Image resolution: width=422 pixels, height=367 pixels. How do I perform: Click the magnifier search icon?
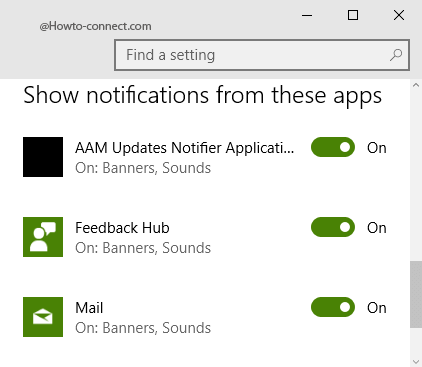tap(396, 55)
